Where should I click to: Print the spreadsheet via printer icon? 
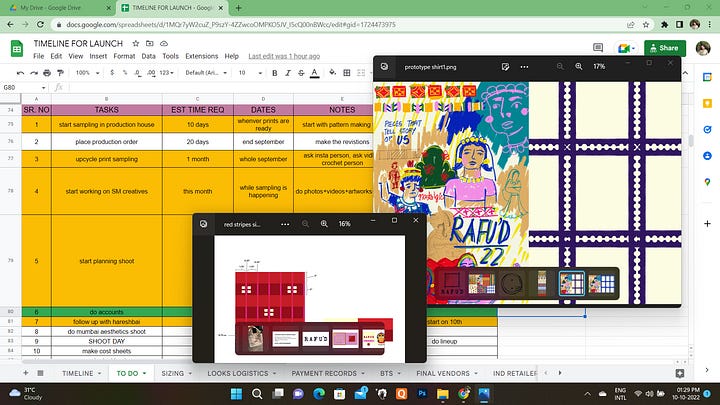tap(47, 73)
